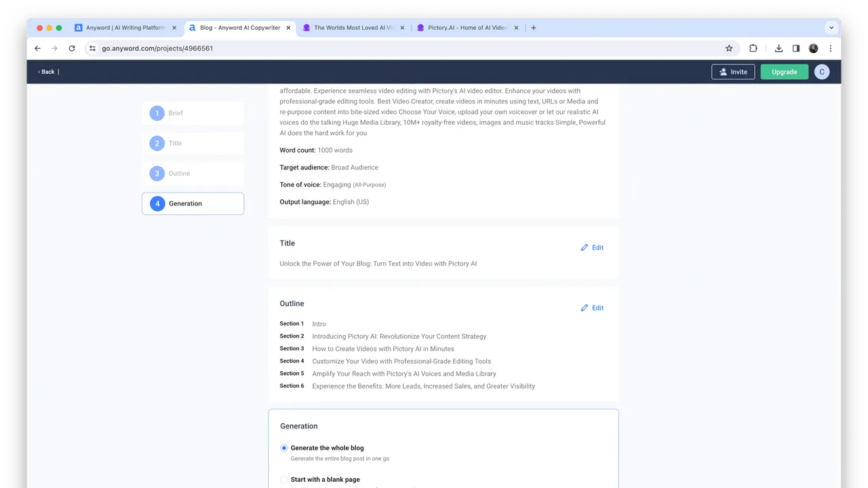Expand the tab search dropdown
The height and width of the screenshot is (488, 868).
tap(831, 28)
